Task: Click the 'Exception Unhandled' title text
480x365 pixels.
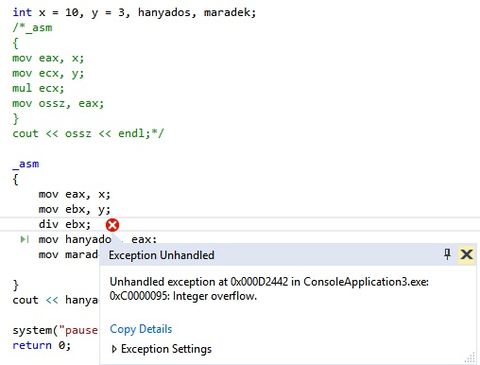Action: click(x=161, y=255)
